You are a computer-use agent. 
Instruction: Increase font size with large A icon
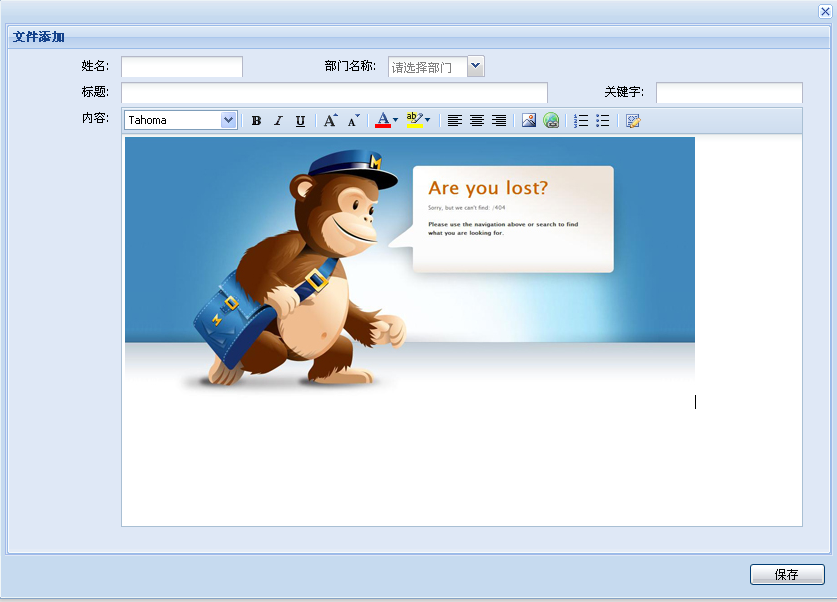click(330, 121)
